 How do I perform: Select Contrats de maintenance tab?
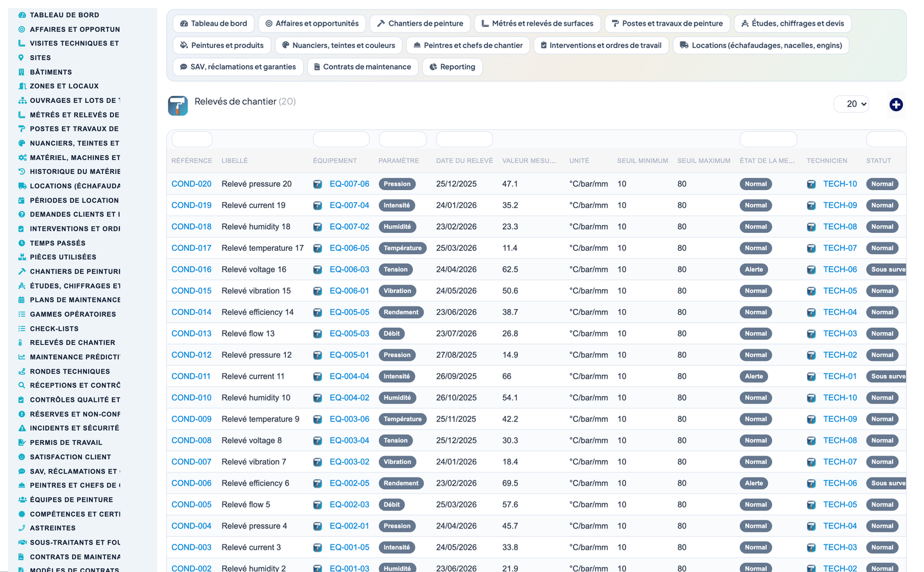tap(363, 67)
